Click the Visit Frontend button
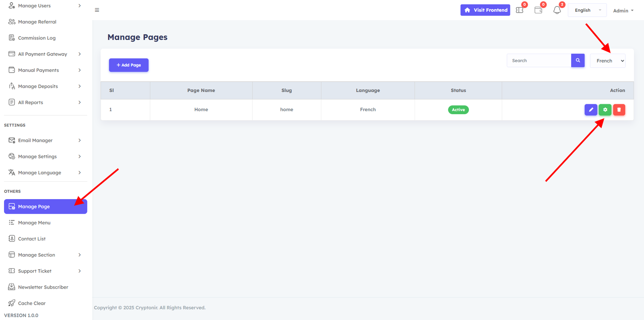The image size is (644, 320). [485, 10]
